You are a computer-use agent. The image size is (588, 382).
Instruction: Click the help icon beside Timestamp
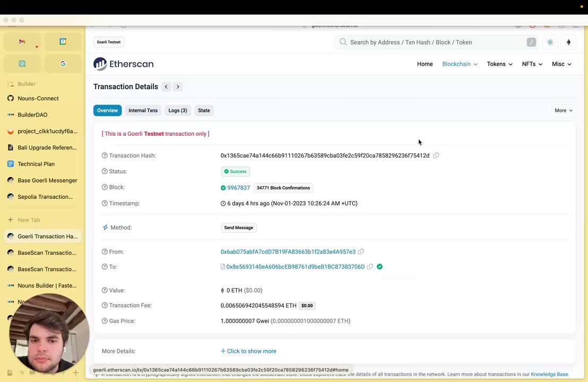point(105,203)
